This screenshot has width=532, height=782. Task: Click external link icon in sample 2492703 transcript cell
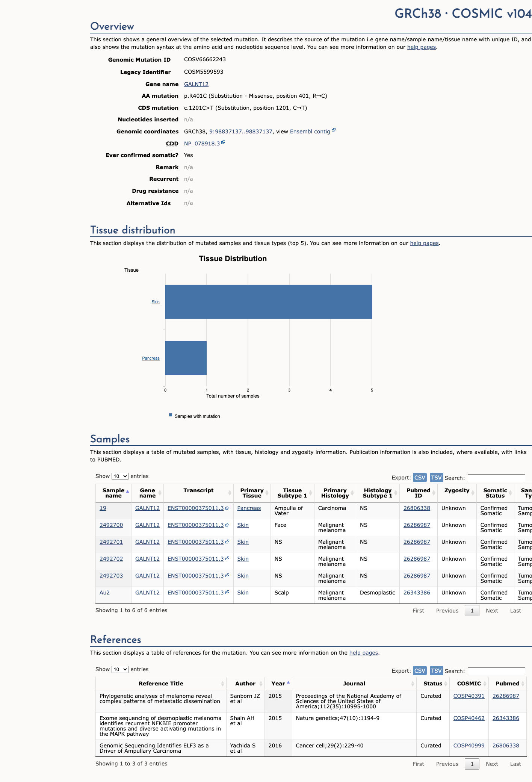pos(227,575)
